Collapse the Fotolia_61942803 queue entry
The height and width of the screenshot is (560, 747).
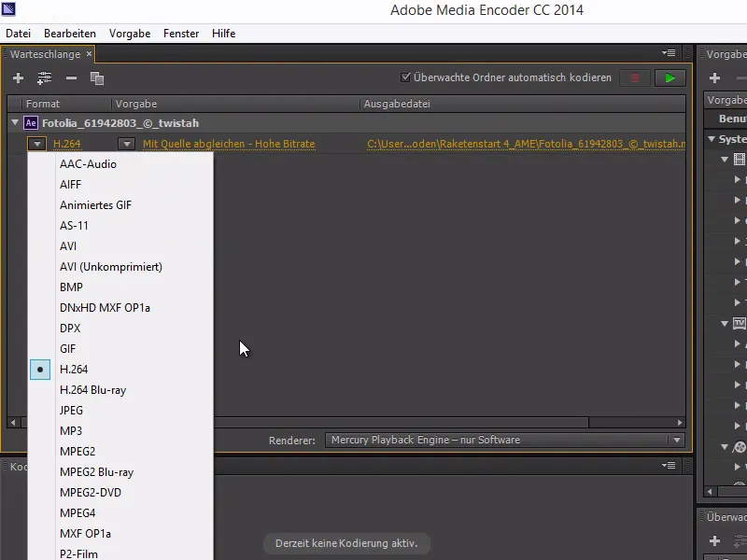click(15, 122)
